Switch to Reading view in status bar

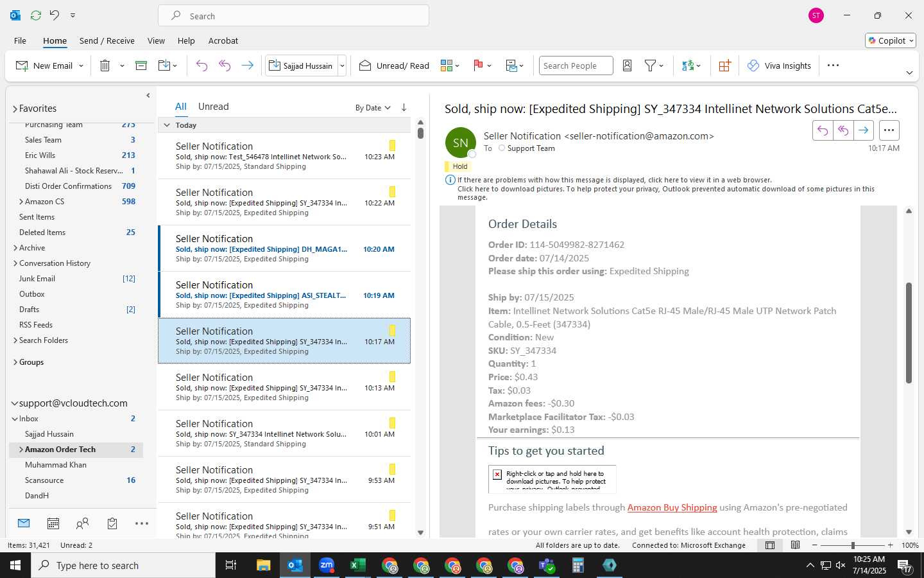click(x=795, y=545)
